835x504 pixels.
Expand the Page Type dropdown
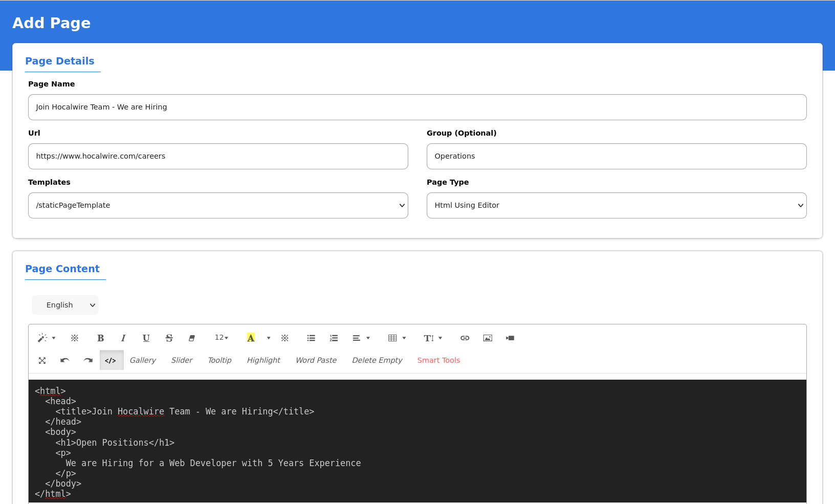tap(617, 206)
